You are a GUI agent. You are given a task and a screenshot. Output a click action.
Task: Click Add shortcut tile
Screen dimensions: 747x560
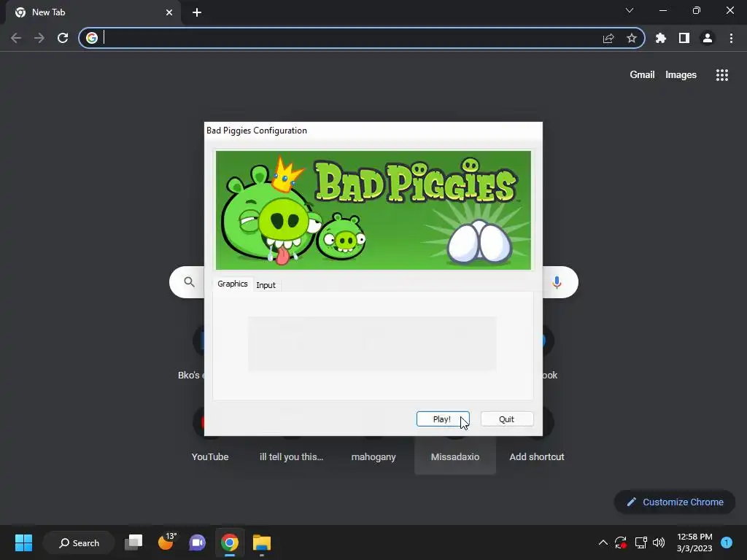[537, 456]
